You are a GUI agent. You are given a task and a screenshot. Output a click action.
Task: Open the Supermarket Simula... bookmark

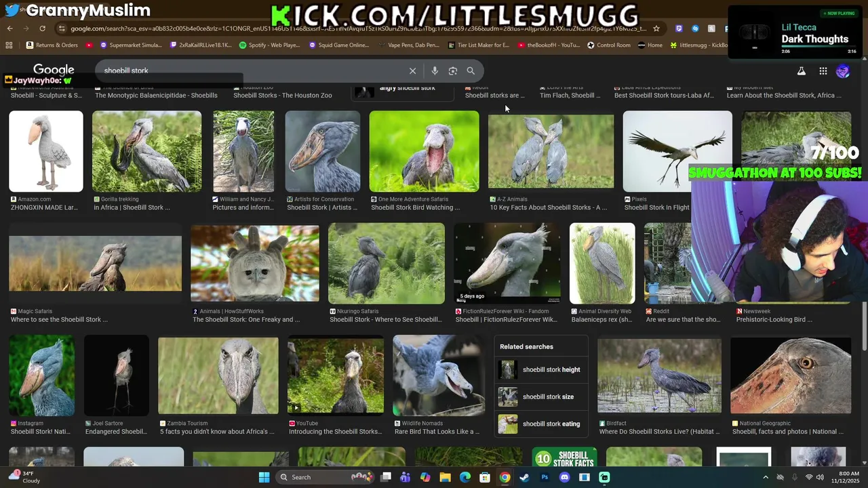131,45
